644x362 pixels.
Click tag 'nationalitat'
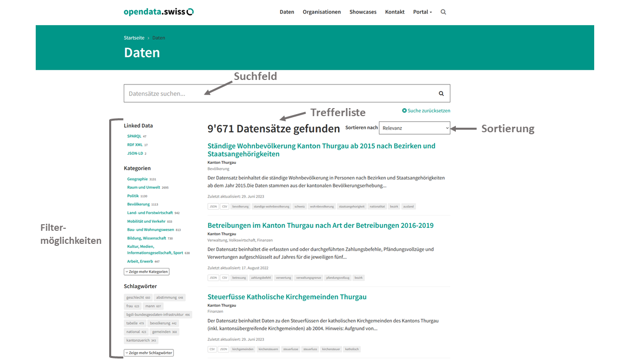(x=377, y=207)
